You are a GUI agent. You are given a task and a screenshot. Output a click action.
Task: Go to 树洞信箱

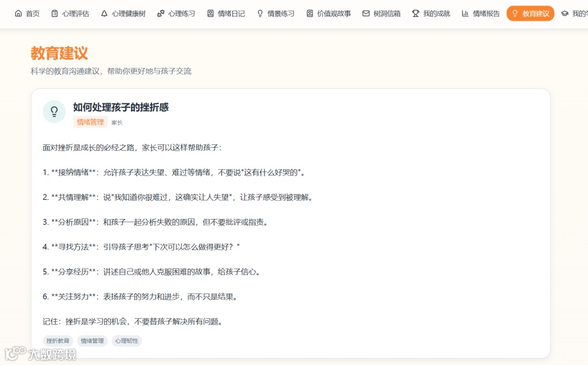[x=381, y=14]
